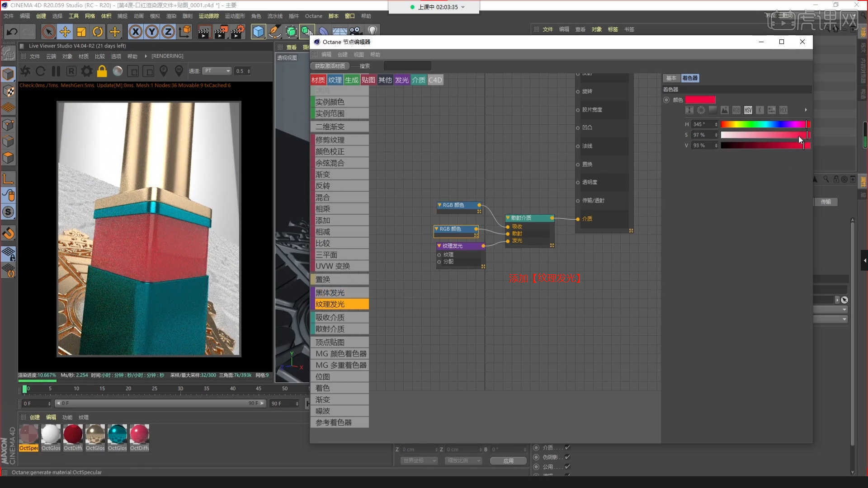Viewport: 868px width, 488px height.
Task: Collapse the 散射介质 node triangle
Action: 508,218
